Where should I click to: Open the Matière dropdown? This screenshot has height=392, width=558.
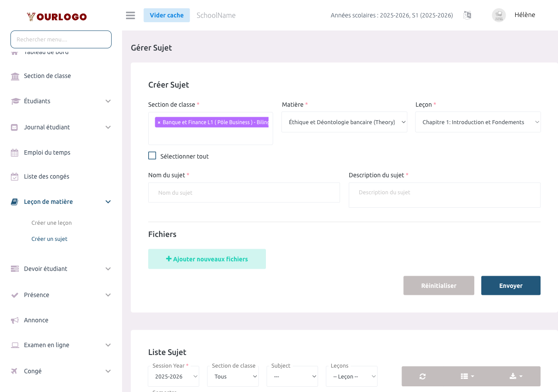pos(344,122)
